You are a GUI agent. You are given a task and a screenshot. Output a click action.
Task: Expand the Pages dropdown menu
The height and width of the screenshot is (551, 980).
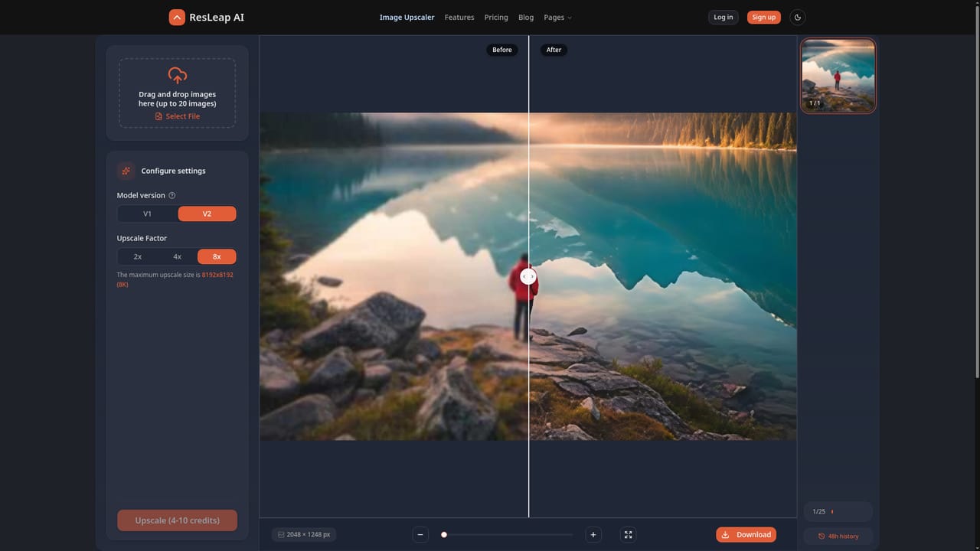(557, 17)
